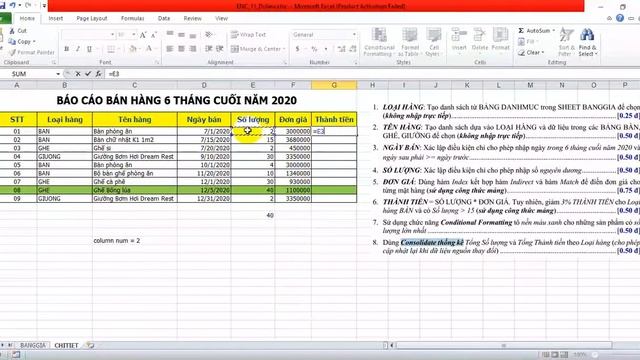Click the Undo button in Quick Access

[x=12, y=5]
